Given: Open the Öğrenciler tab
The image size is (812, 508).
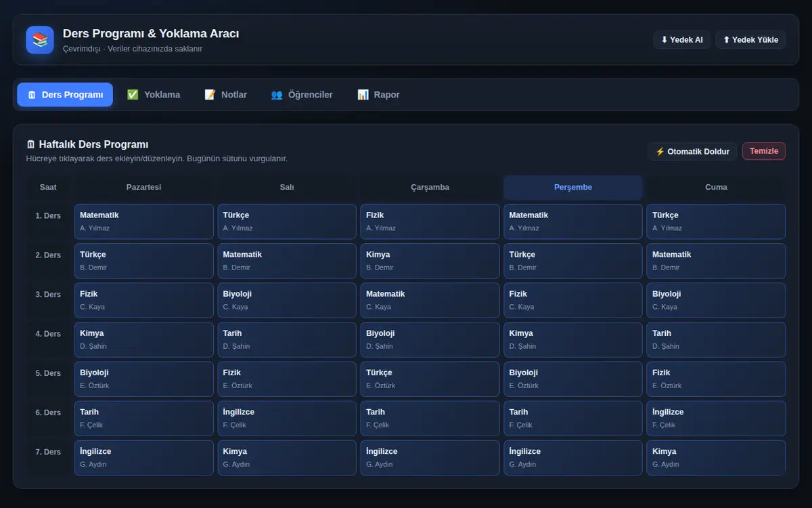Looking at the screenshot, I should (302, 95).
